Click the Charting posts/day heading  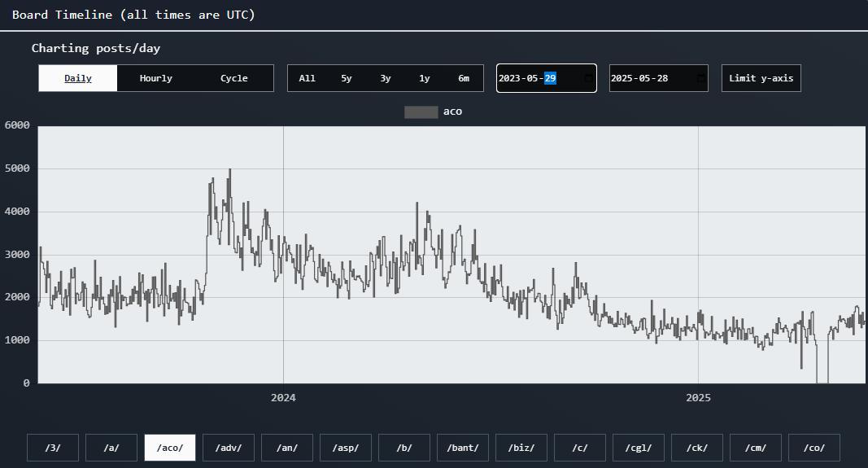(x=96, y=48)
